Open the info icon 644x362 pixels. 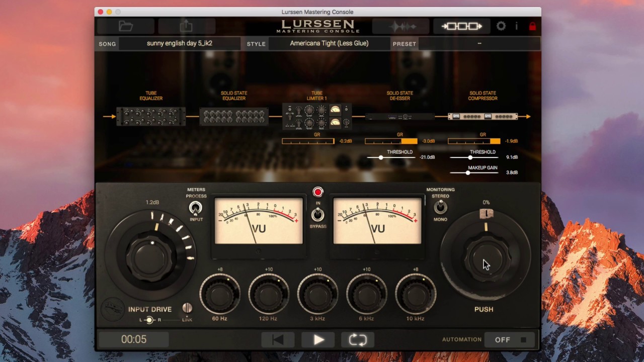(516, 26)
